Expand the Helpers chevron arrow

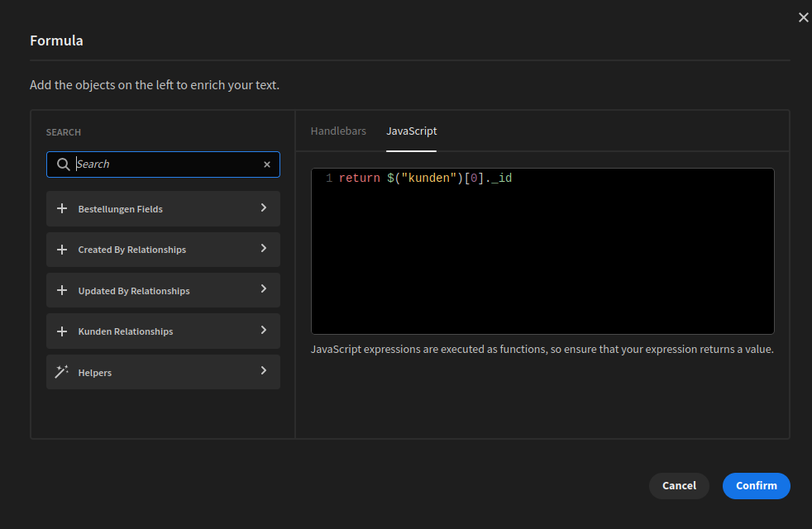coord(264,371)
